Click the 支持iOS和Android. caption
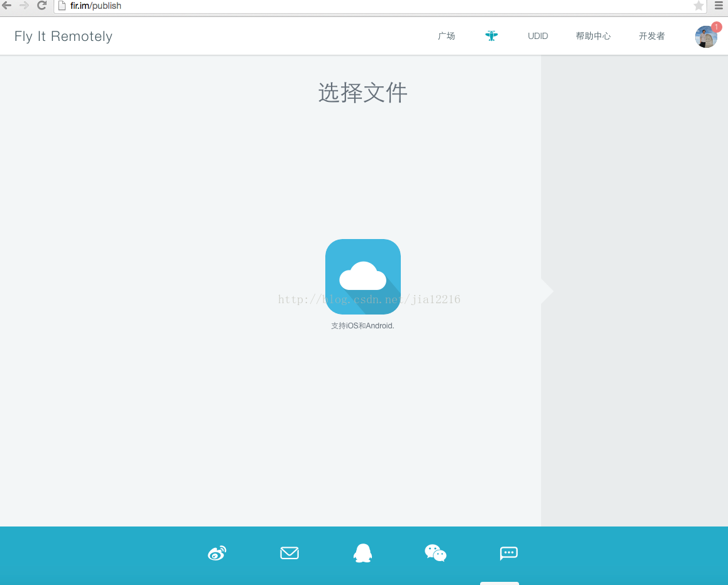 point(362,325)
